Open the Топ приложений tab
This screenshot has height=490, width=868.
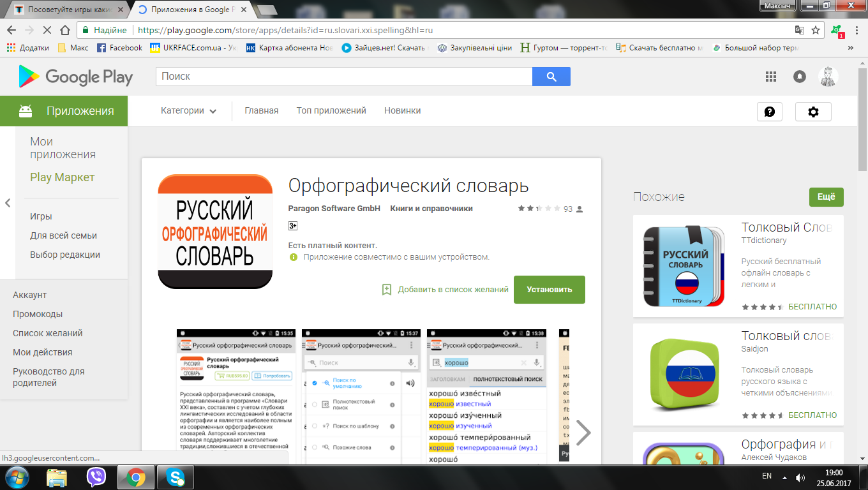click(x=331, y=111)
